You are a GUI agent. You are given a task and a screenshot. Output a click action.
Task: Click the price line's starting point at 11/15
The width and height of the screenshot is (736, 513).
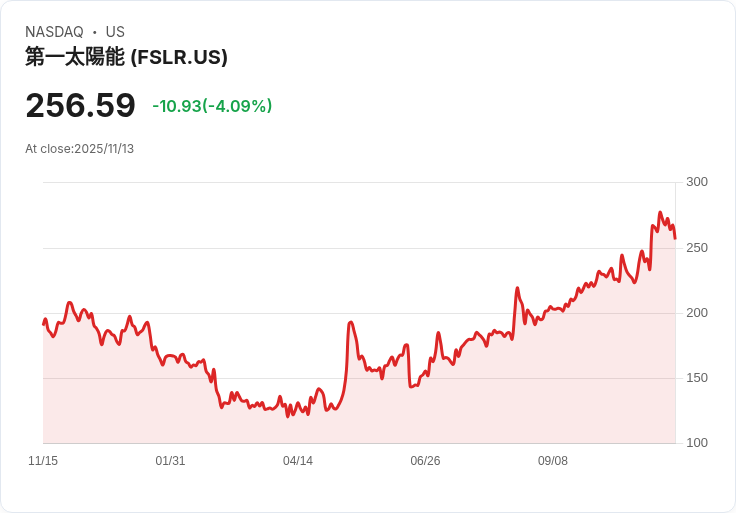(43, 324)
